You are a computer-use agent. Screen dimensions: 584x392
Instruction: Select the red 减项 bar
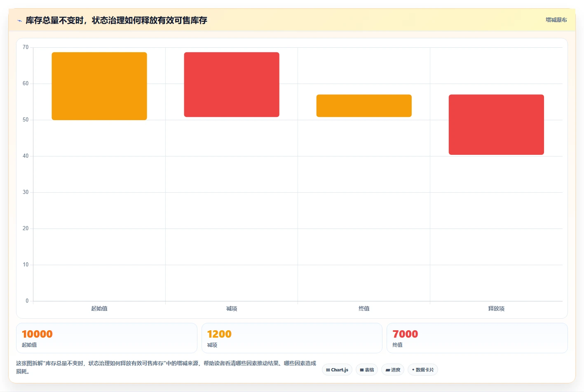pos(232,84)
